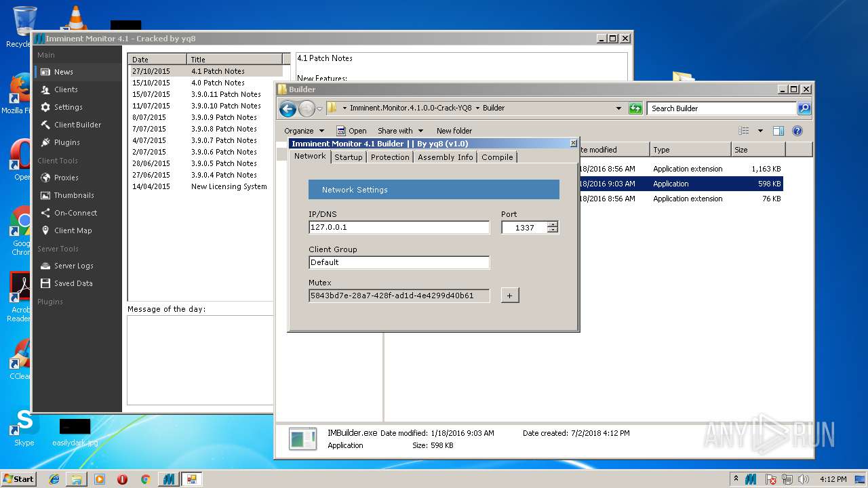Open Opera from the taskbar
This screenshot has height=488, width=868.
[122, 479]
